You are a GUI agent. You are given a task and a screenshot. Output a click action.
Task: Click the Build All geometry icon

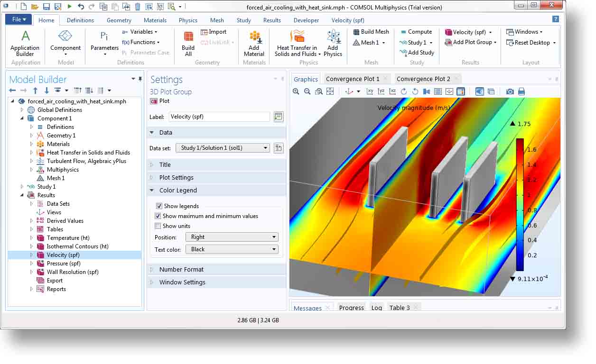pyautogui.click(x=188, y=43)
